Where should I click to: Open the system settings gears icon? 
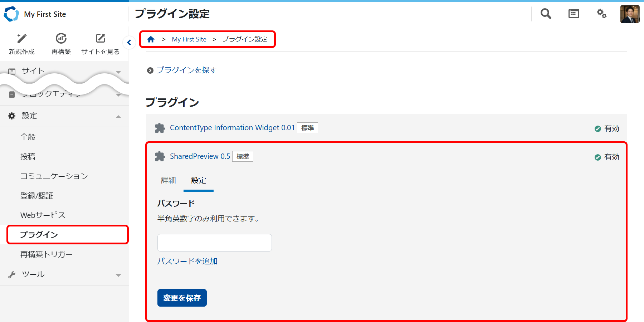point(601,14)
